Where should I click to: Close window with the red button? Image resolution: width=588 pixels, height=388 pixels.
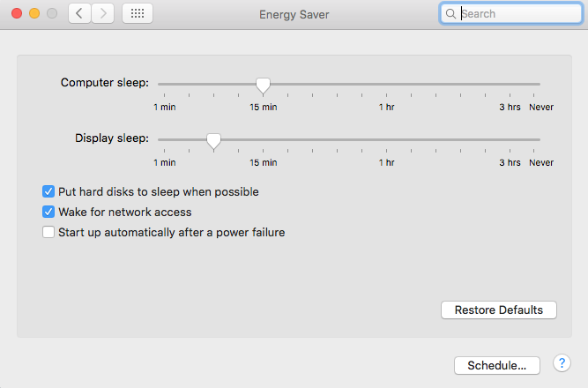pyautogui.click(x=17, y=13)
